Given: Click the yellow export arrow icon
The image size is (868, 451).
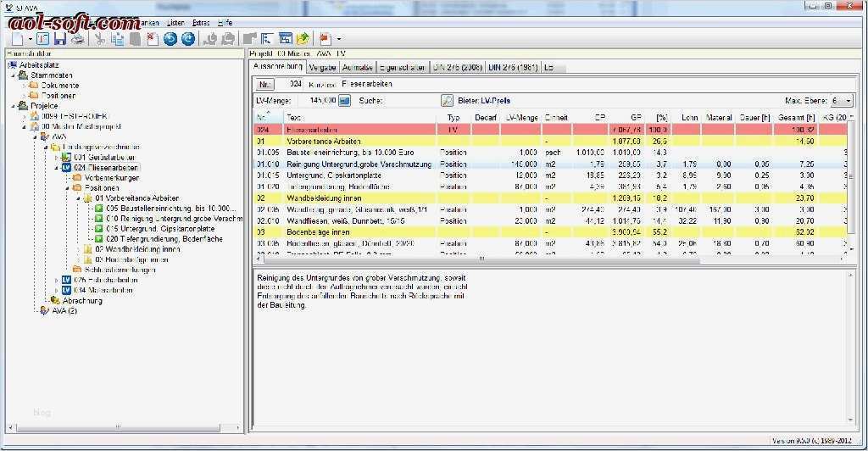Looking at the screenshot, I should pos(303,38).
